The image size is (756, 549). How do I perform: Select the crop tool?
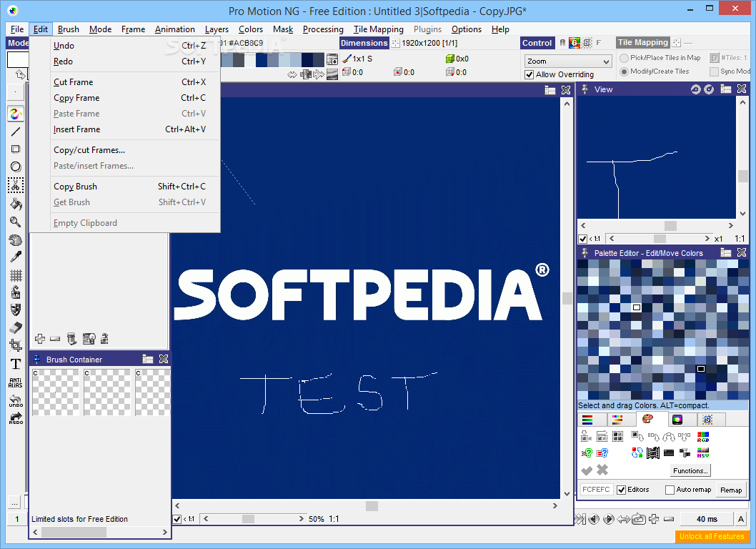[x=16, y=345]
